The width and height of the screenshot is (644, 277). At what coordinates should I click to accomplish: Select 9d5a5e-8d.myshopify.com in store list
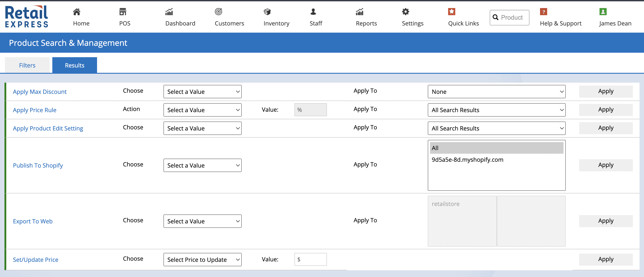coord(496,159)
